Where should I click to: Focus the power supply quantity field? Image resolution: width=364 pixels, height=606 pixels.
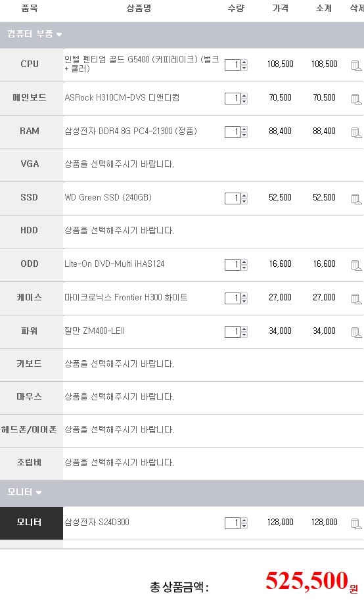click(x=233, y=332)
